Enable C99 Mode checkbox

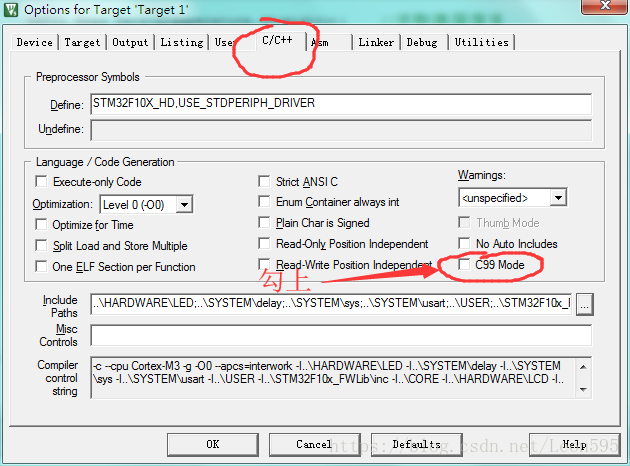(x=464, y=264)
